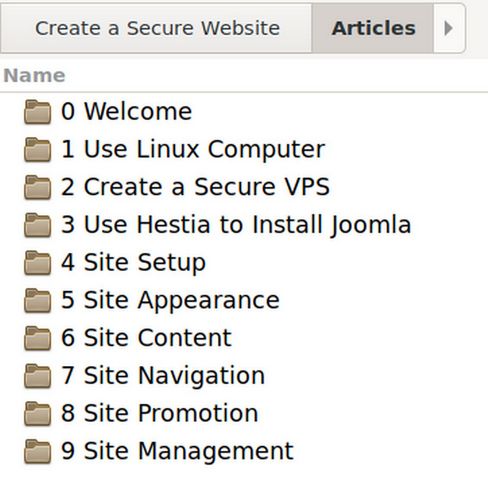Viewport: 488px width, 477px height.
Task: Select the 1 Use Linux Computer folder icon
Action: [x=38, y=150]
